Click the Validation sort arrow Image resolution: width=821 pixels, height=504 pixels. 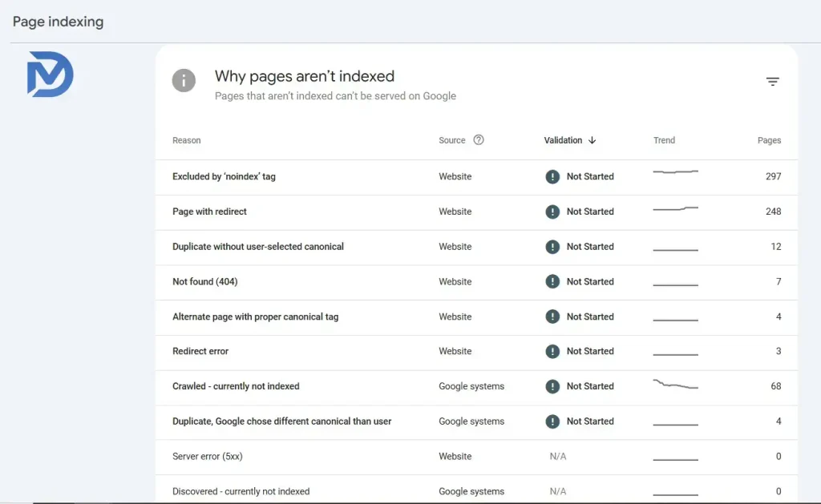click(x=592, y=140)
